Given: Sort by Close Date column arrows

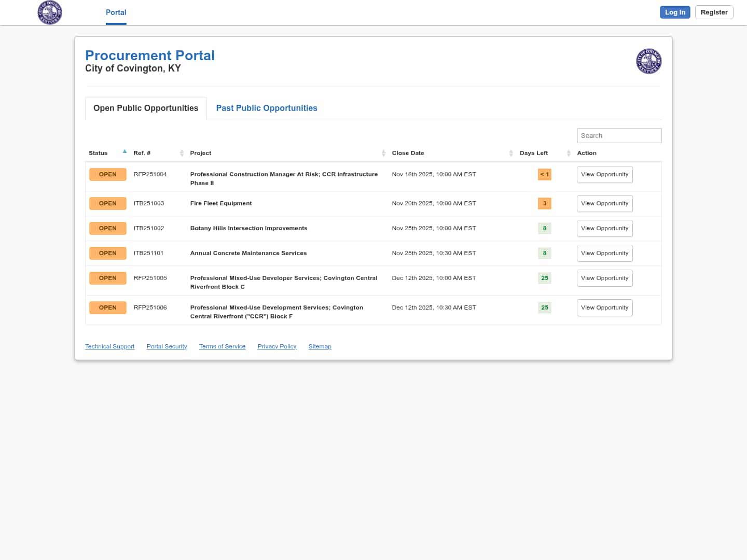Looking at the screenshot, I should tap(511, 153).
